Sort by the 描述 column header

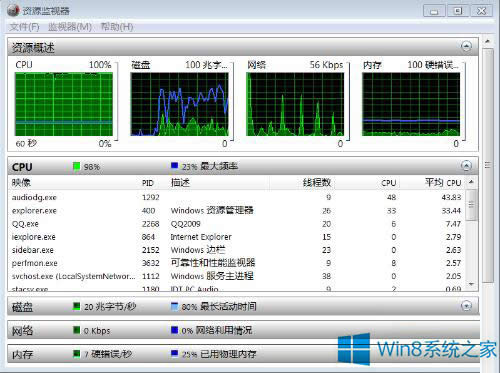click(x=180, y=183)
